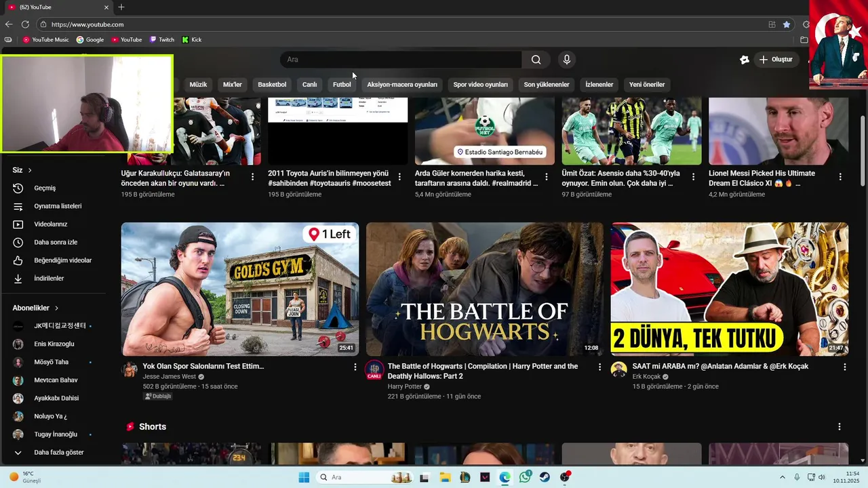Open options menu for Lionel Messi short
The height and width of the screenshot is (488, 868).
coord(840,176)
